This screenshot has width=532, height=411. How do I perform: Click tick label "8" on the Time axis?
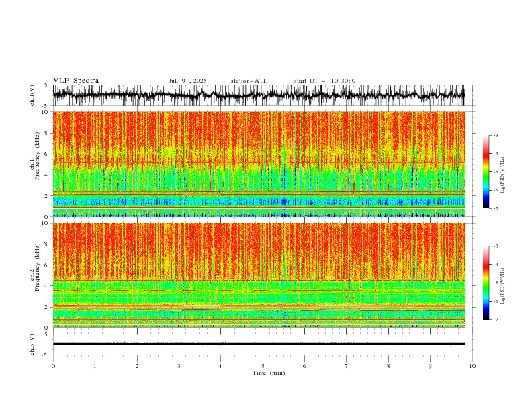(388, 366)
